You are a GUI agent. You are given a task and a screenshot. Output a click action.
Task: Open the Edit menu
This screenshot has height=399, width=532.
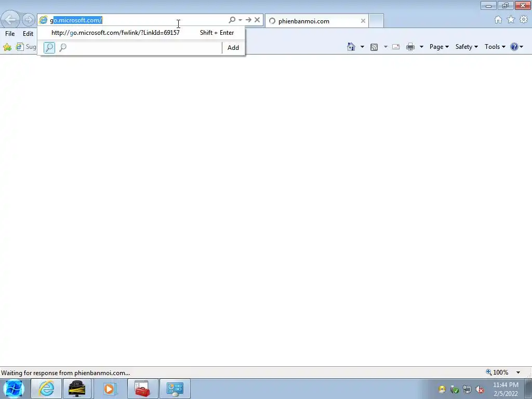pyautogui.click(x=28, y=34)
